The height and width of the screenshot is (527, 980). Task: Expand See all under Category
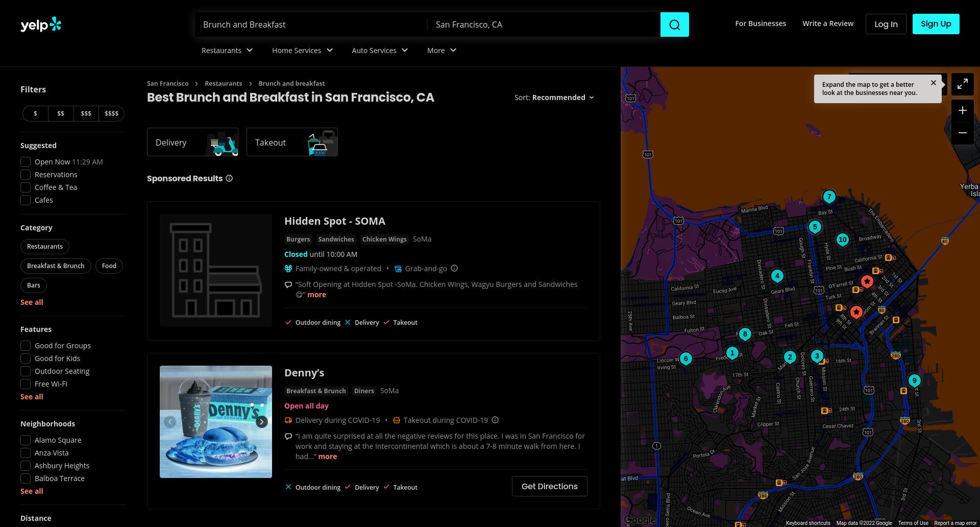coord(32,302)
